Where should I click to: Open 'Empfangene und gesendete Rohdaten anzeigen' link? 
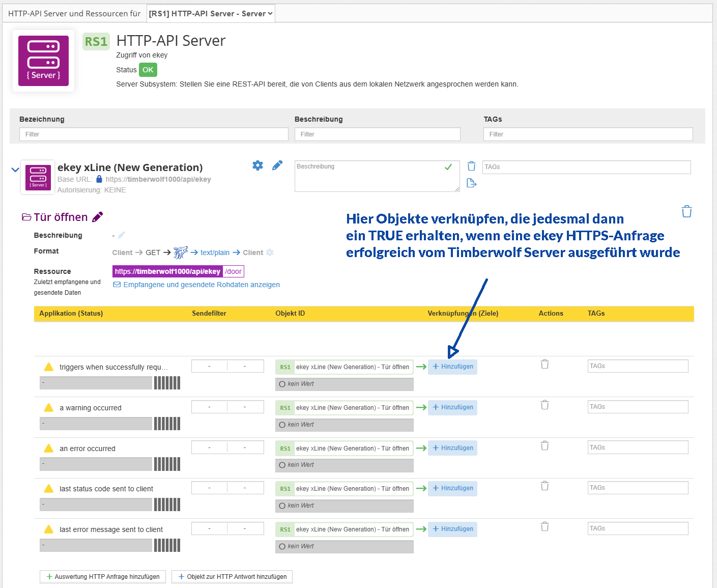point(196,285)
